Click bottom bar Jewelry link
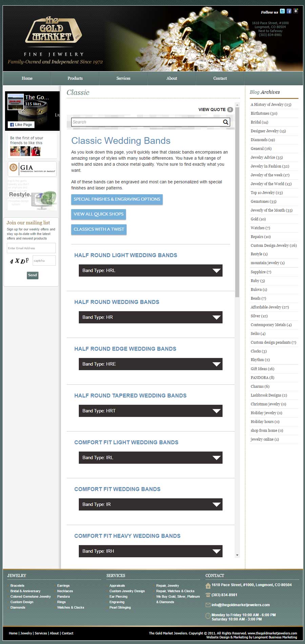 tap(26, 633)
